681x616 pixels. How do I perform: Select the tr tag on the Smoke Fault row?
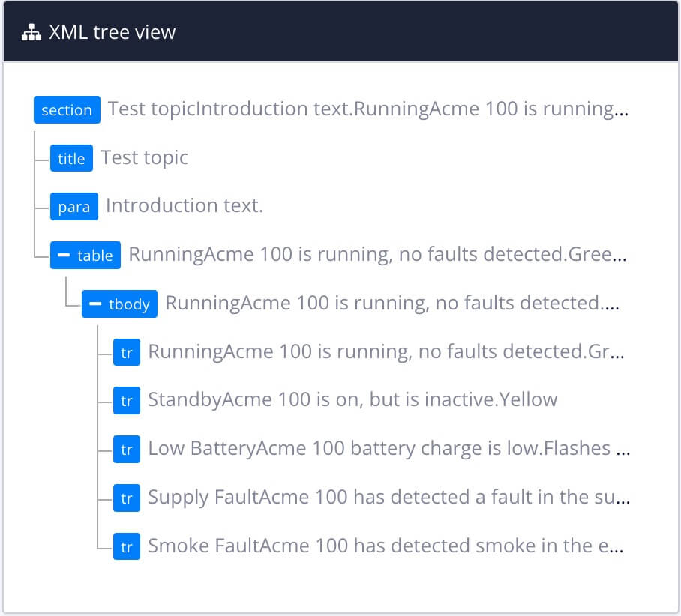pyautogui.click(x=127, y=546)
